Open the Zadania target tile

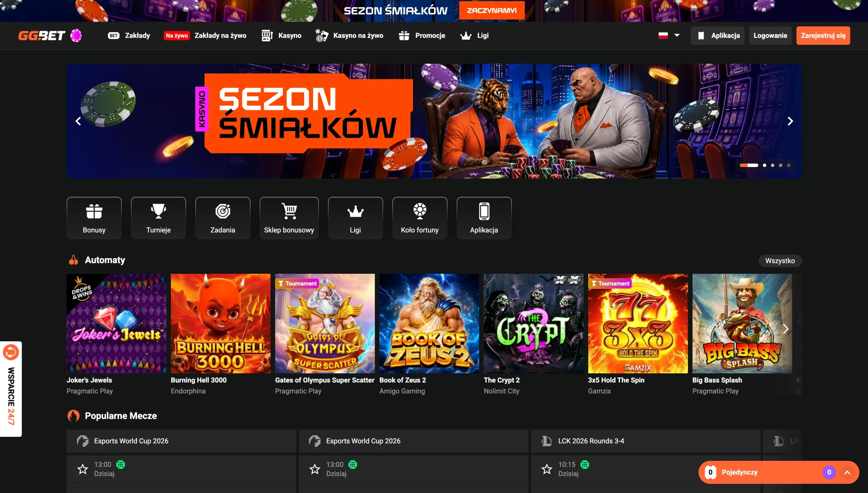tap(223, 218)
